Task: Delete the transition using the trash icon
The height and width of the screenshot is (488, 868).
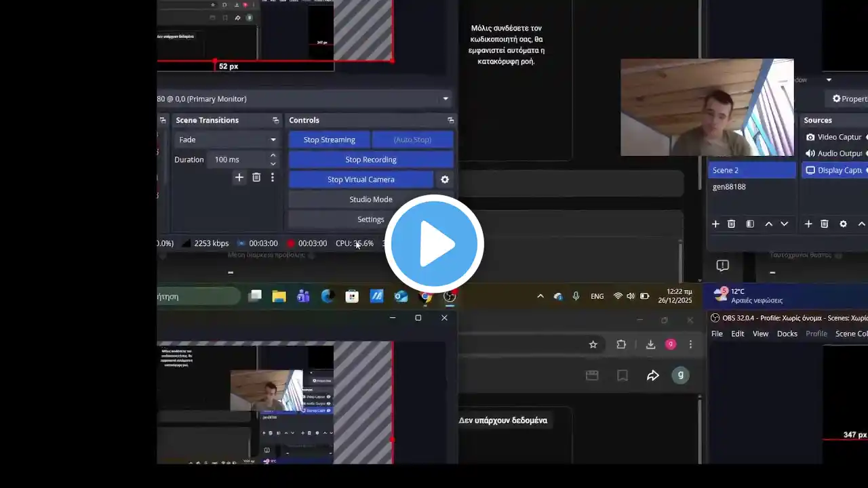Action: 256,178
